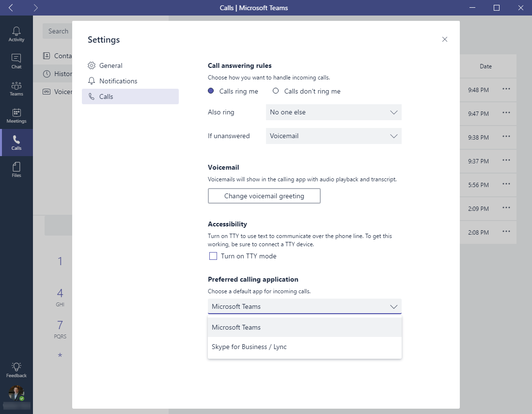Select the Calls app in the sidebar
Screen dimensions: 532x414
[x=16, y=143]
